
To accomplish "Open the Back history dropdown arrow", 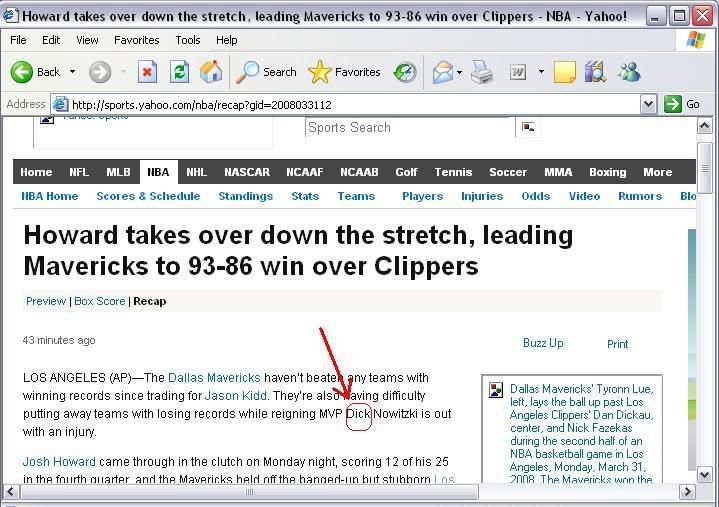I will 72,72.
